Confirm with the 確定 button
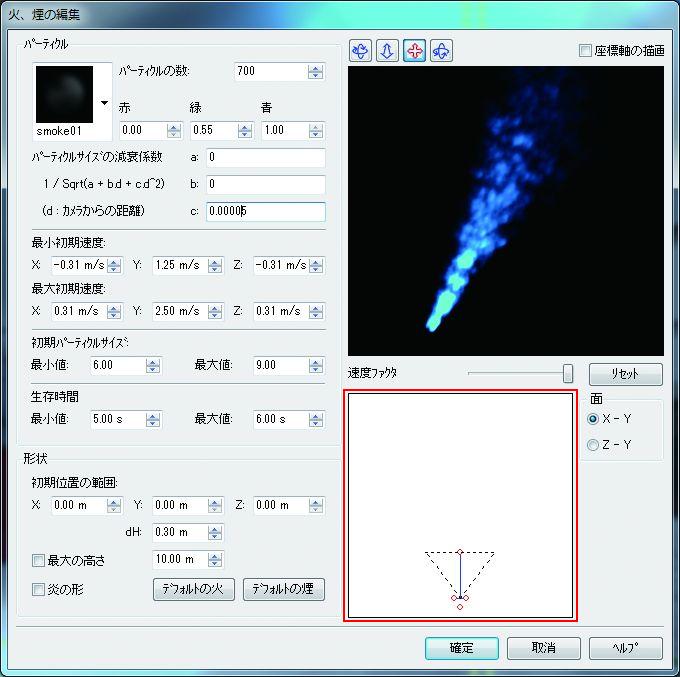The image size is (680, 677). 461,648
